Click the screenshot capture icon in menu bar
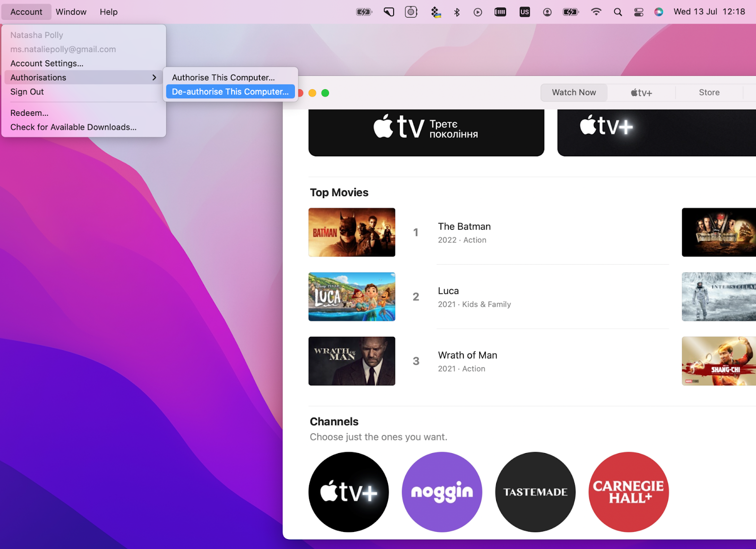This screenshot has width=756, height=549. pyautogui.click(x=411, y=12)
